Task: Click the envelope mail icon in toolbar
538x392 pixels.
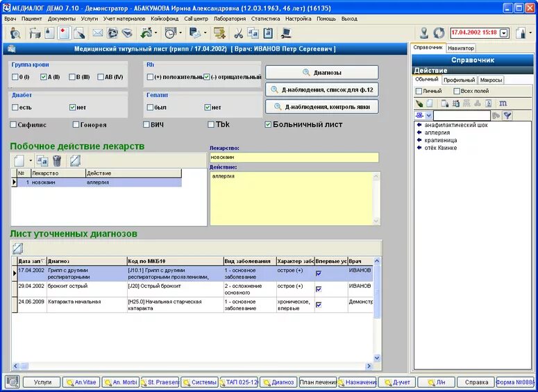Action: [x=97, y=33]
